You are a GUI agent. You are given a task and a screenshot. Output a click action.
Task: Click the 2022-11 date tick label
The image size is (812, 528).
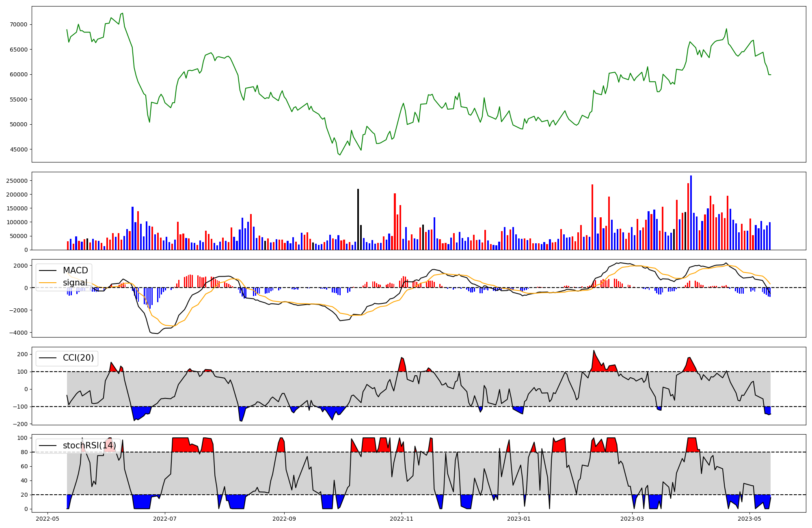(402, 519)
